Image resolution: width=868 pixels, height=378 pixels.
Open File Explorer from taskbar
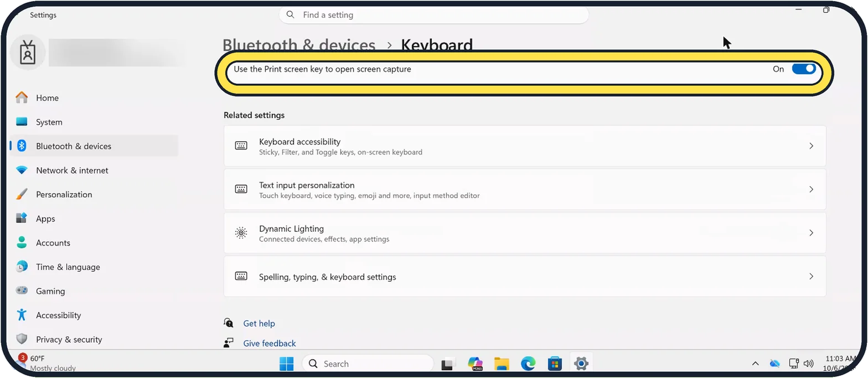click(x=502, y=364)
